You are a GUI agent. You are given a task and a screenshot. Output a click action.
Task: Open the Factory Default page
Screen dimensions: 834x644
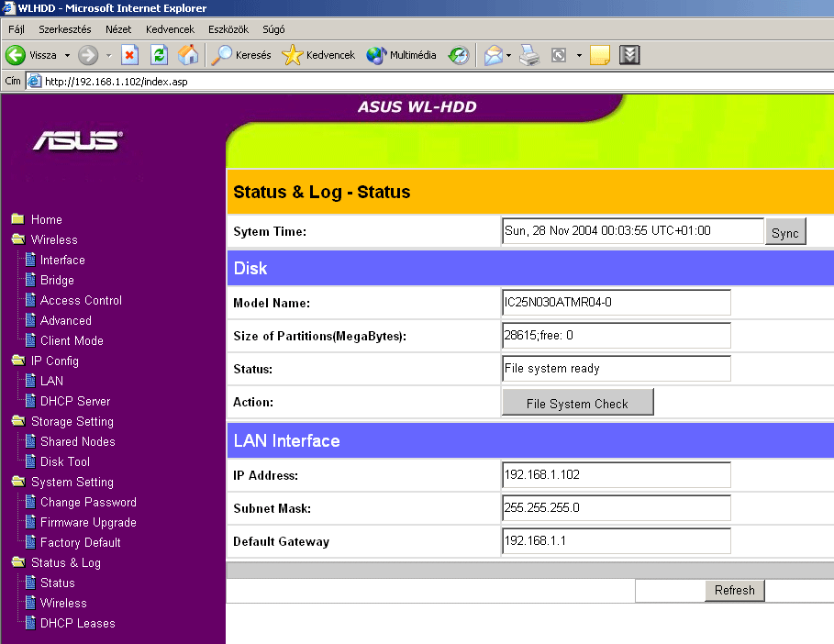pos(72,542)
